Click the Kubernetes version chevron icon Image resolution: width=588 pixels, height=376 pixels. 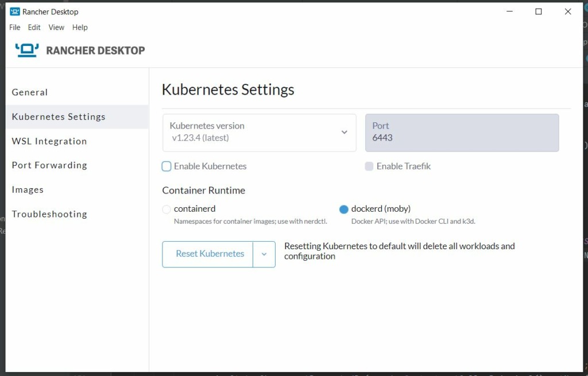(x=345, y=132)
